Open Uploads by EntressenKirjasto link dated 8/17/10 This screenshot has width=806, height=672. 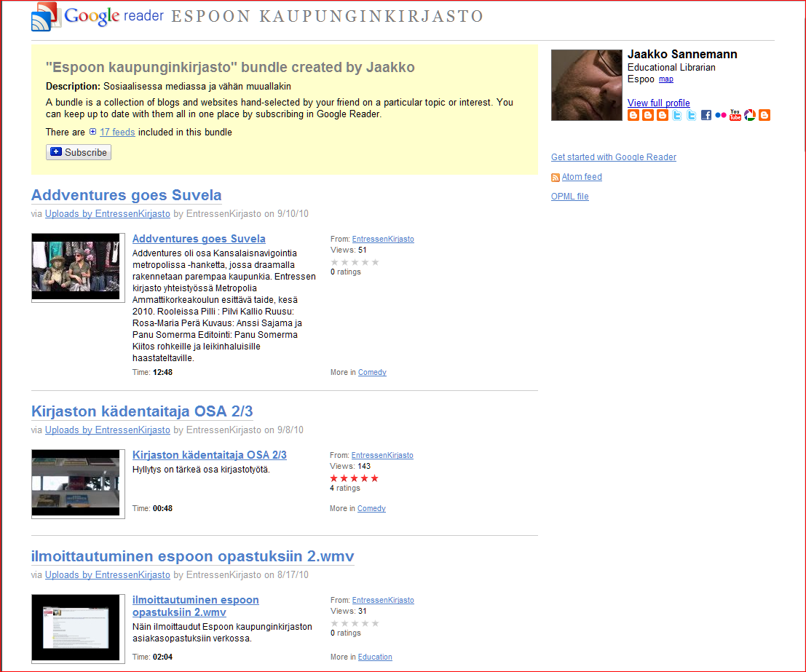[108, 575]
